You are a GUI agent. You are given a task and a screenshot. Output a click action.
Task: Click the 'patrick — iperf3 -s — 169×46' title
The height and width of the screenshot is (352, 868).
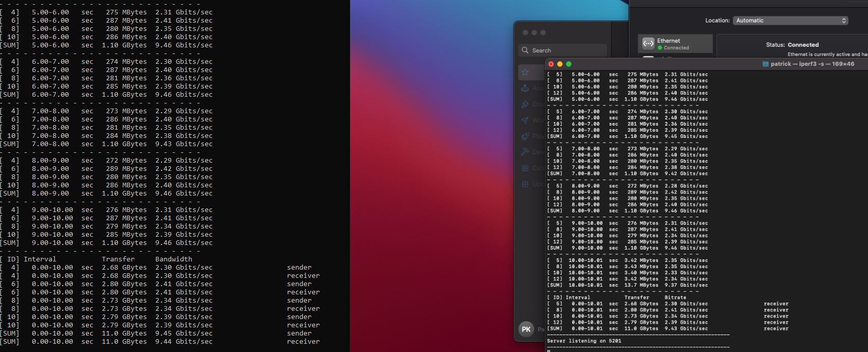click(x=812, y=64)
